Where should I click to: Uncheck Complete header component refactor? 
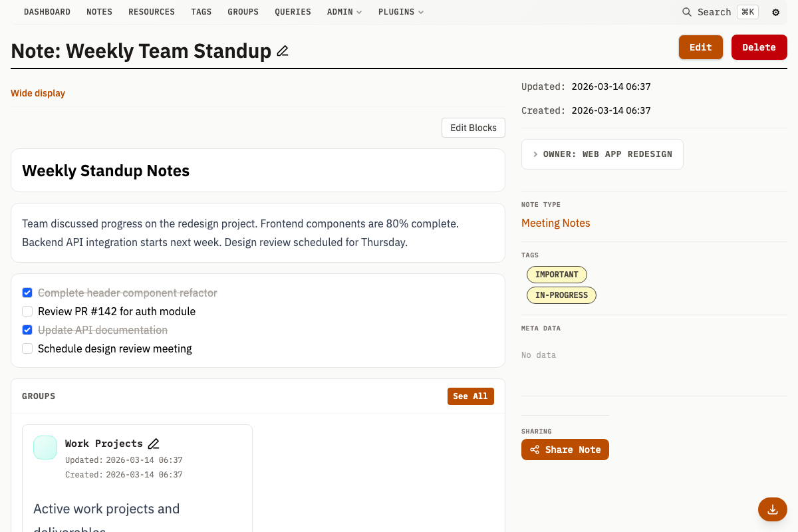click(x=27, y=293)
